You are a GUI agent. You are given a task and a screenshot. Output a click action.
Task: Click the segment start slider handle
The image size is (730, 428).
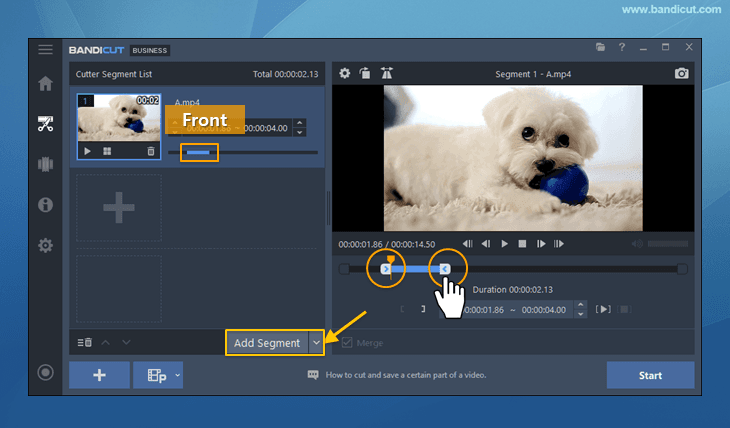(x=385, y=269)
